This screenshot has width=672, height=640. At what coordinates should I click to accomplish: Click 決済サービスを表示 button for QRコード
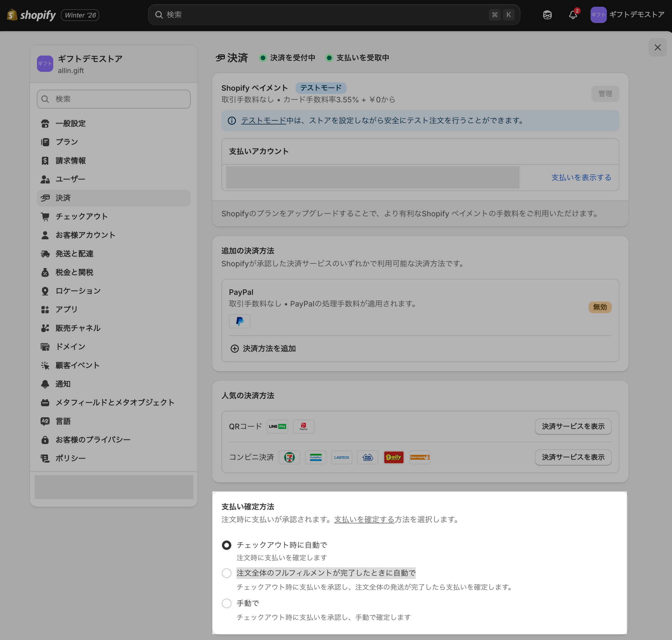[573, 427]
